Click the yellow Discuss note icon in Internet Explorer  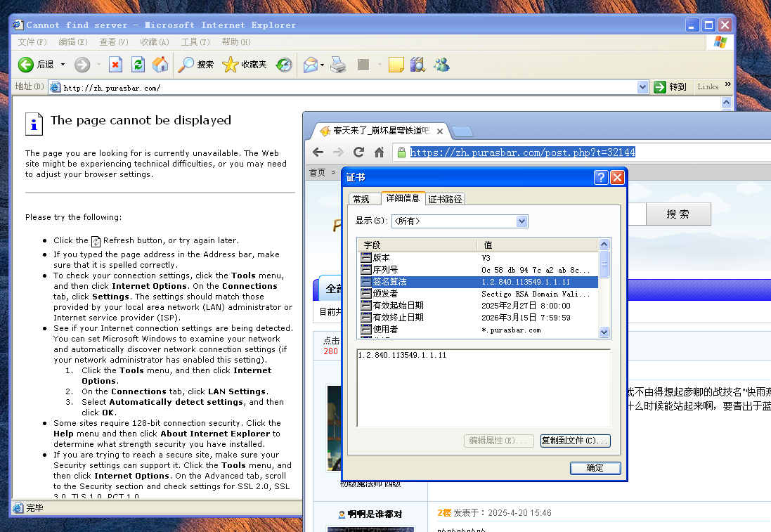(396, 65)
